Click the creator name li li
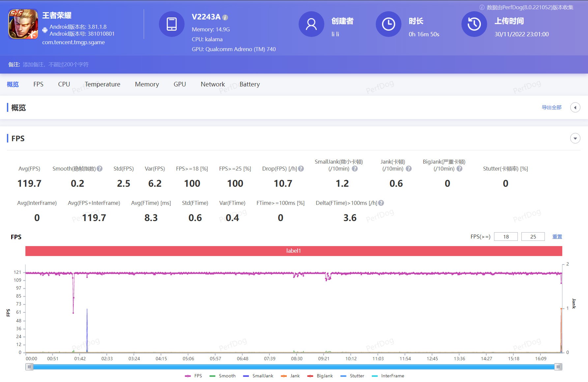The height and width of the screenshot is (382, 588). pyautogui.click(x=335, y=34)
